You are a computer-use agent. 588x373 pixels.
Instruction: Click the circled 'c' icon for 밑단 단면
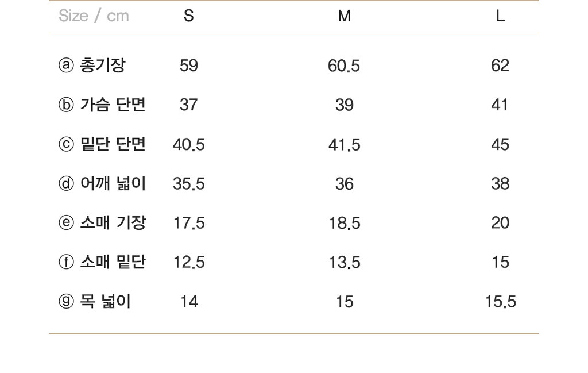[x=66, y=144]
